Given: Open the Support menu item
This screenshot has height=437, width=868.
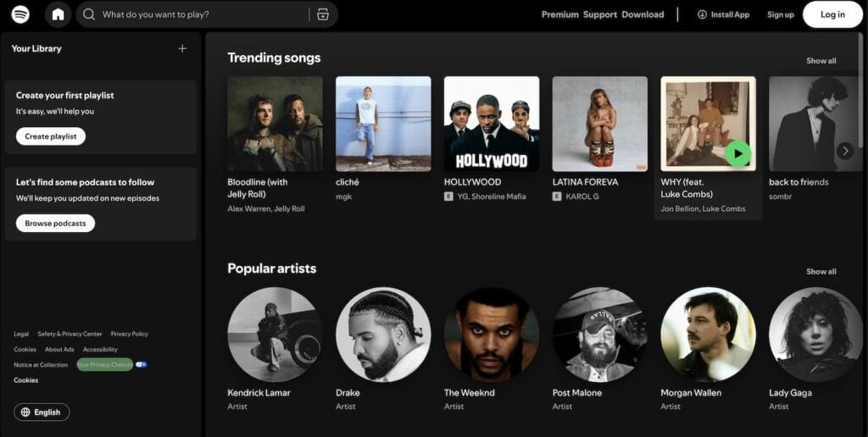Looking at the screenshot, I should tap(599, 14).
